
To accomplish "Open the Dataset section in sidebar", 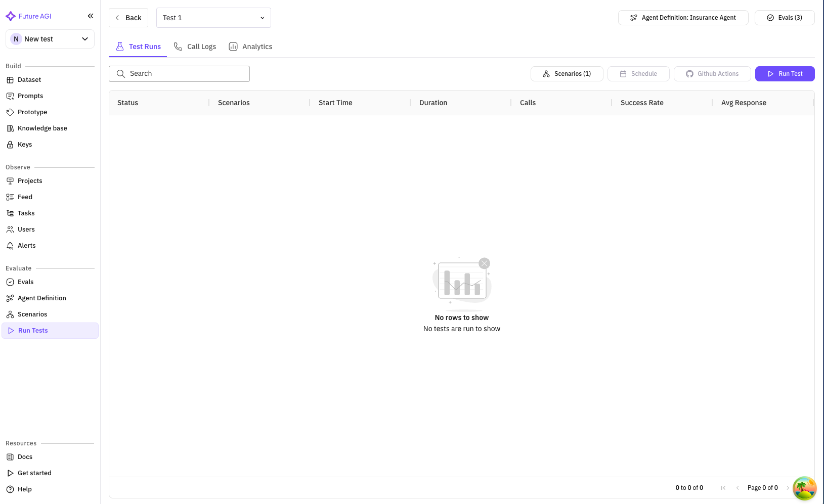I will pyautogui.click(x=29, y=79).
